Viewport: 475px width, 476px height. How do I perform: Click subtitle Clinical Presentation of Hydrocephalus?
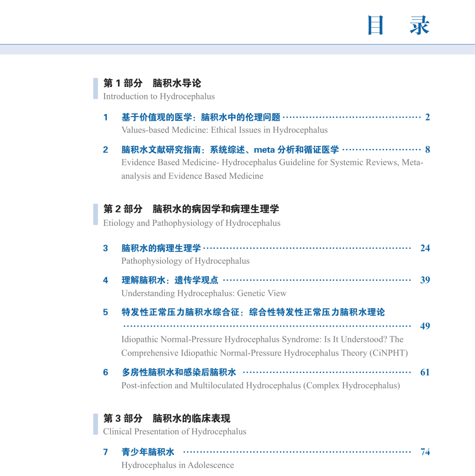click(x=175, y=432)
